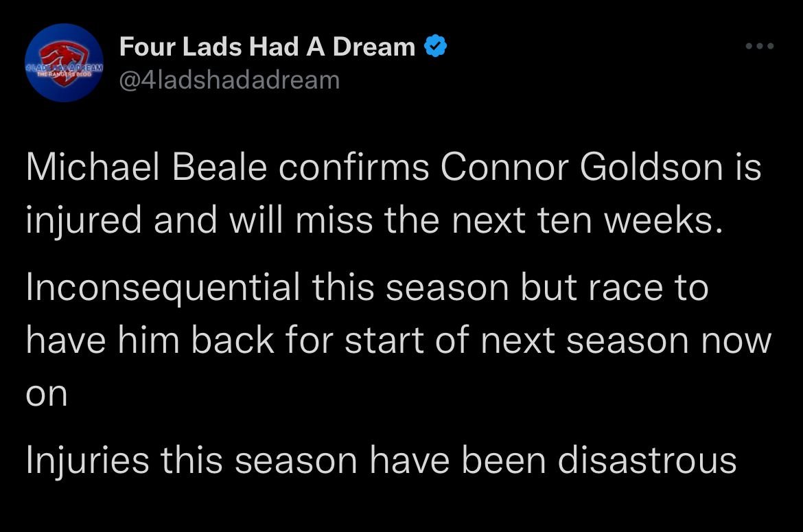
Task: Click the red lion crest in the avatar
Action: pyautogui.click(x=63, y=58)
